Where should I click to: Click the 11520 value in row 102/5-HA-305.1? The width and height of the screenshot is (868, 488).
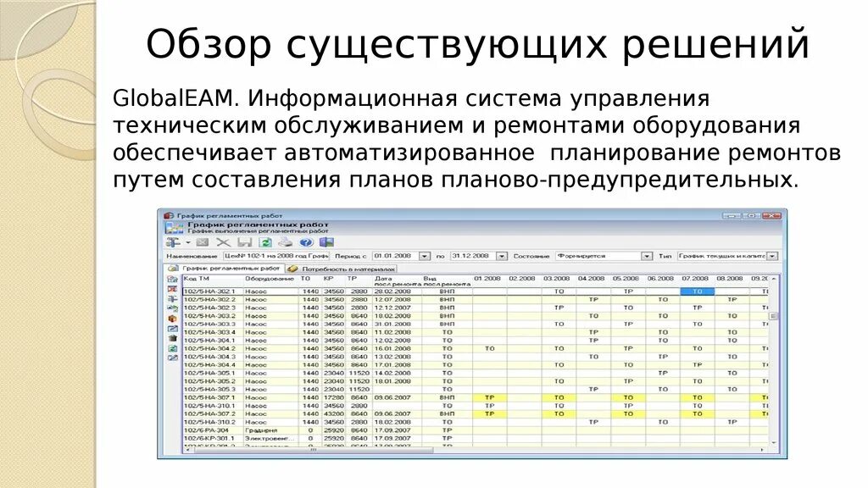tap(359, 373)
